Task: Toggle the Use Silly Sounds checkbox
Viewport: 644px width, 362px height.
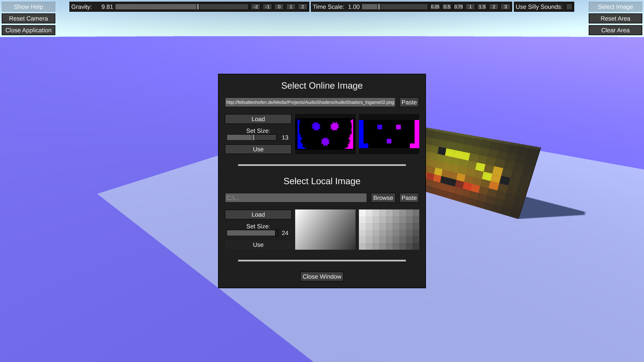Action: point(569,7)
